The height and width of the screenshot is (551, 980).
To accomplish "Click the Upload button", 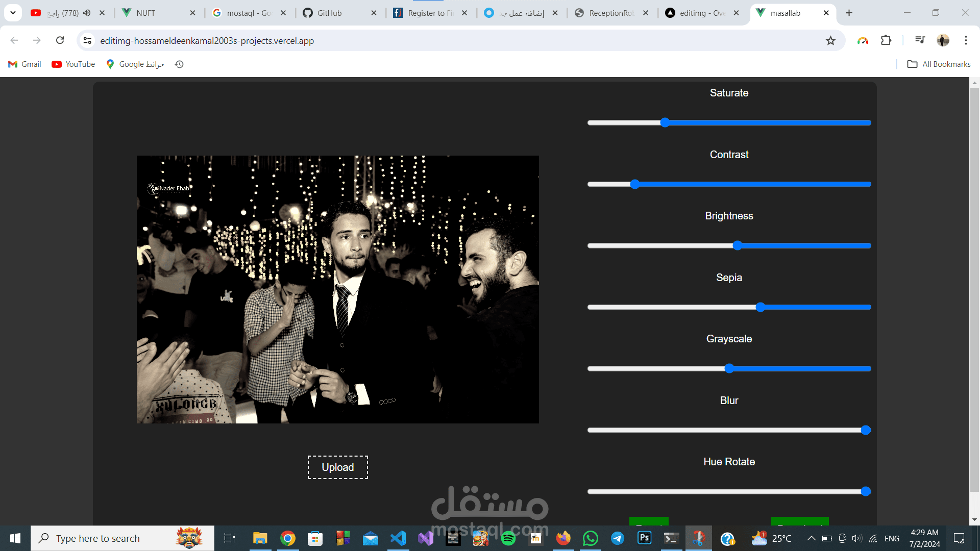I will pyautogui.click(x=337, y=467).
